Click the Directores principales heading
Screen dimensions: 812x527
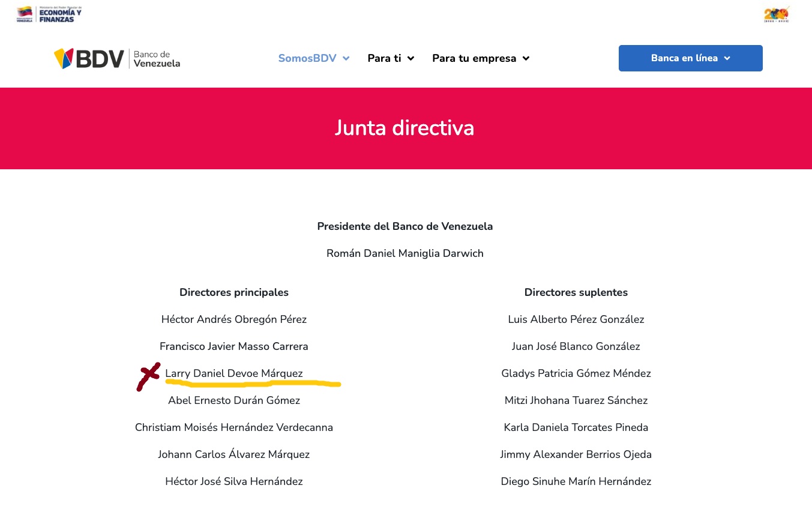pos(234,292)
